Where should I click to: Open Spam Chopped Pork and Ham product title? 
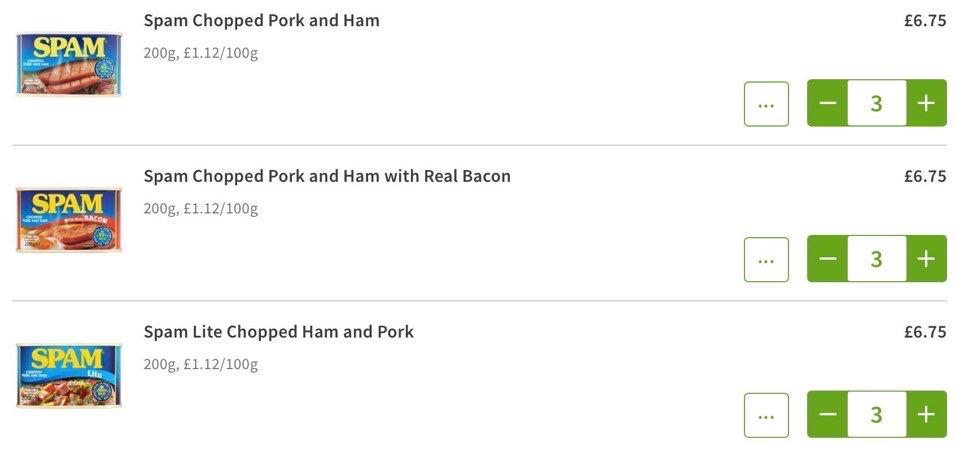click(x=261, y=20)
